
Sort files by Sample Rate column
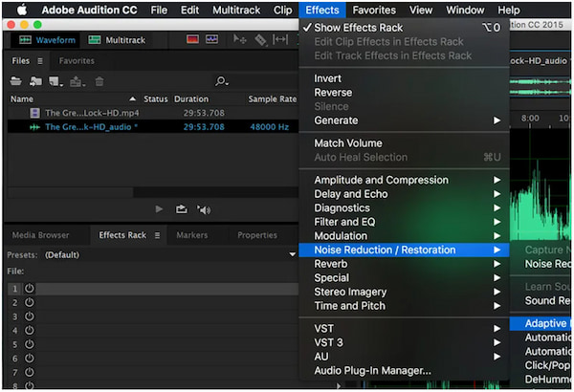[x=273, y=98]
